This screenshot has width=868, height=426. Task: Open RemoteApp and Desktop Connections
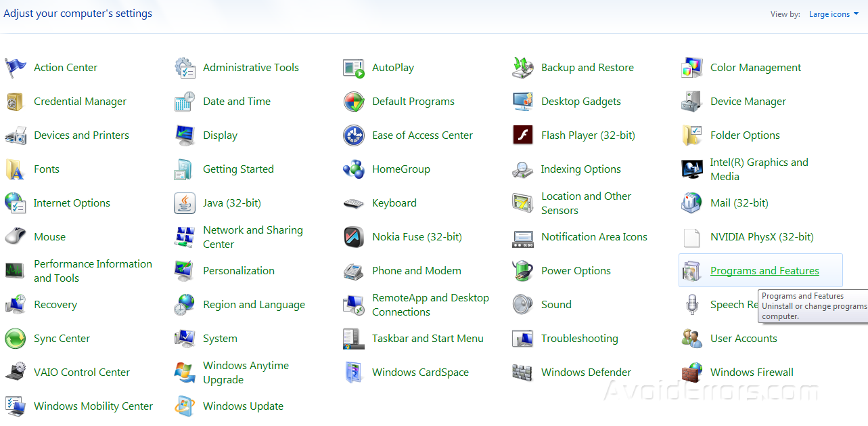click(x=431, y=304)
